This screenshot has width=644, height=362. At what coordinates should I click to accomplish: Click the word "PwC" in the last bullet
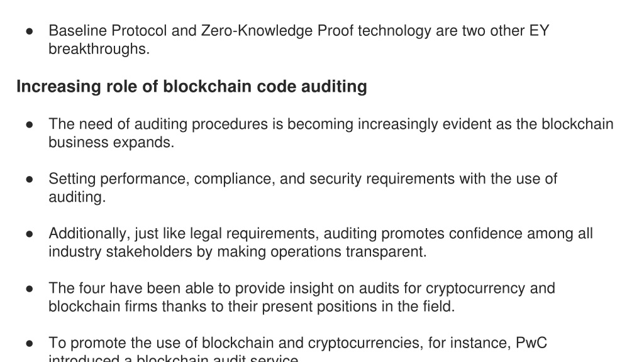tap(531, 343)
